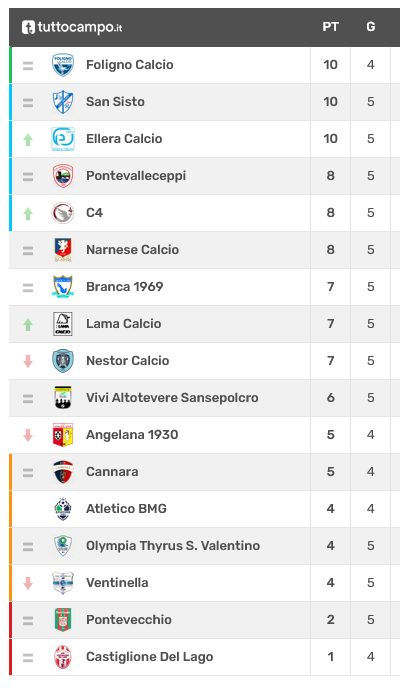The image size is (400, 690).
Task: Click the Foligno Calcio team crest
Action: (x=63, y=65)
